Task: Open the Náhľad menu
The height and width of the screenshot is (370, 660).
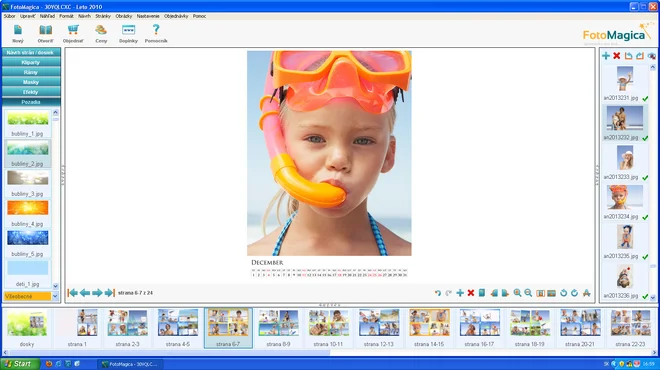Action: (47, 16)
